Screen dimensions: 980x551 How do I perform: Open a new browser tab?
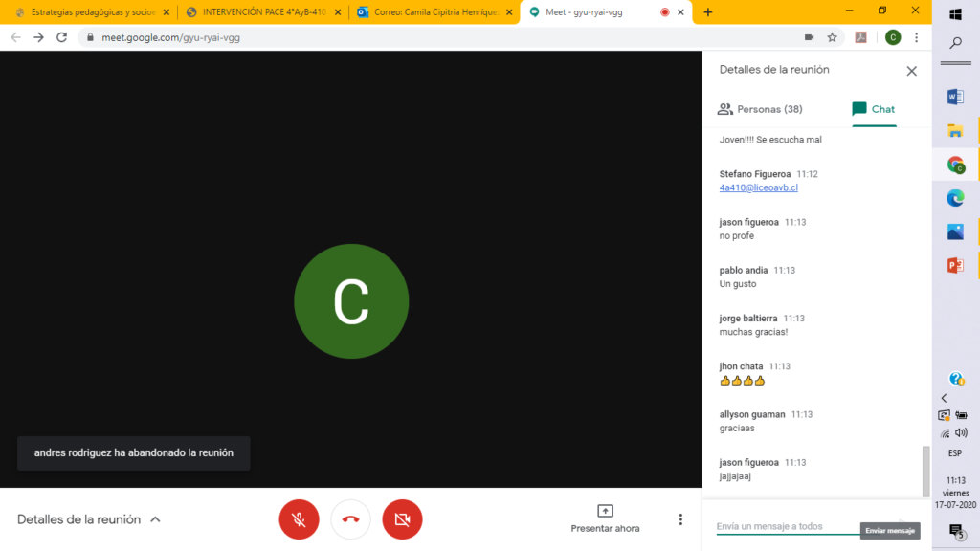[708, 12]
